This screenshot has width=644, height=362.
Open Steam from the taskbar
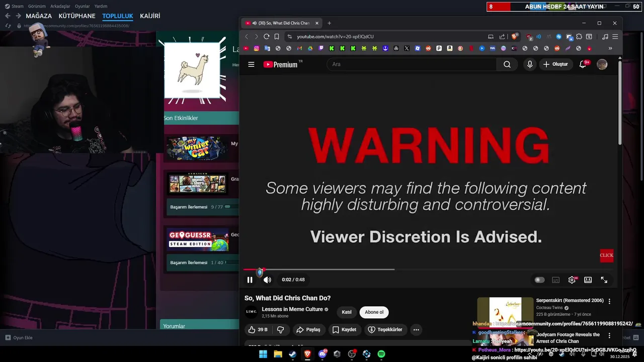(x=292, y=354)
